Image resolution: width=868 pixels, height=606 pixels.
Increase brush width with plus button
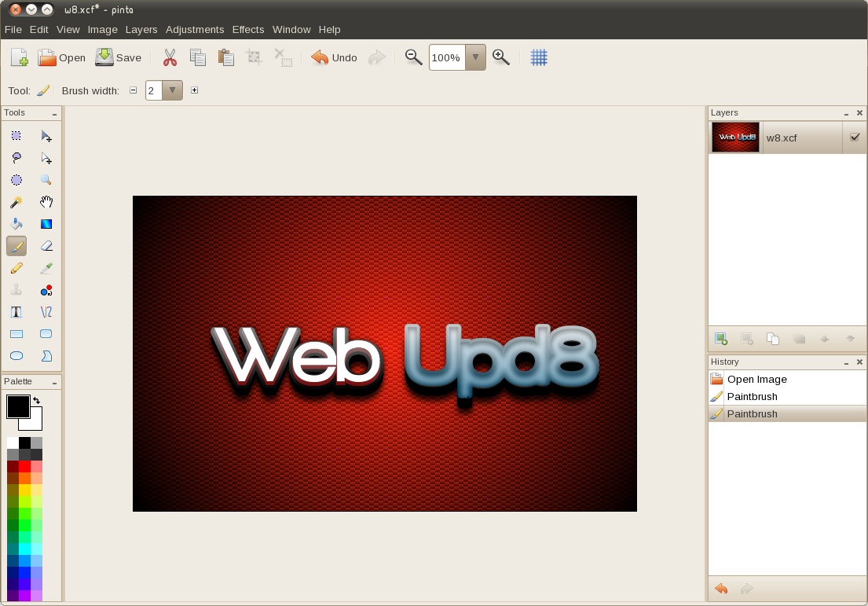coord(194,90)
